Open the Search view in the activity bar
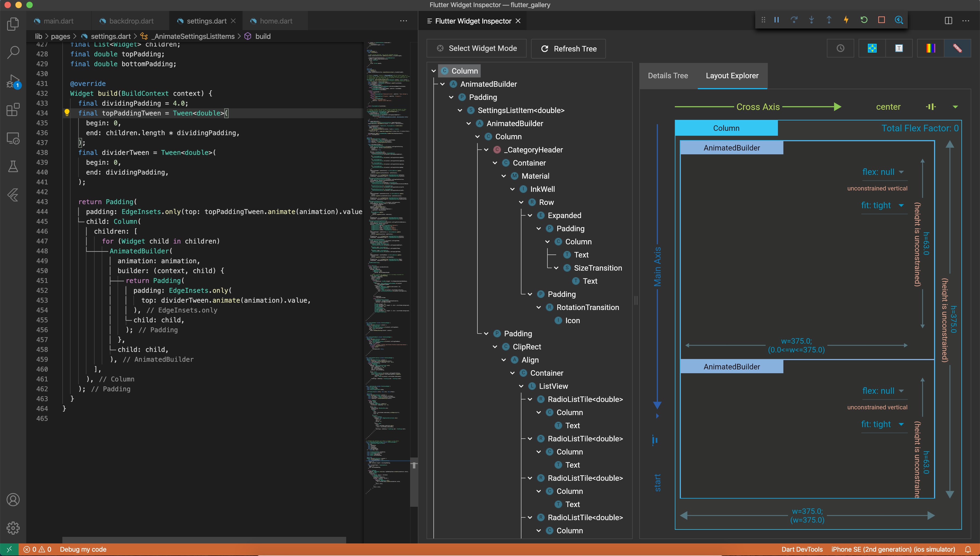This screenshot has width=980, height=556. [13, 52]
